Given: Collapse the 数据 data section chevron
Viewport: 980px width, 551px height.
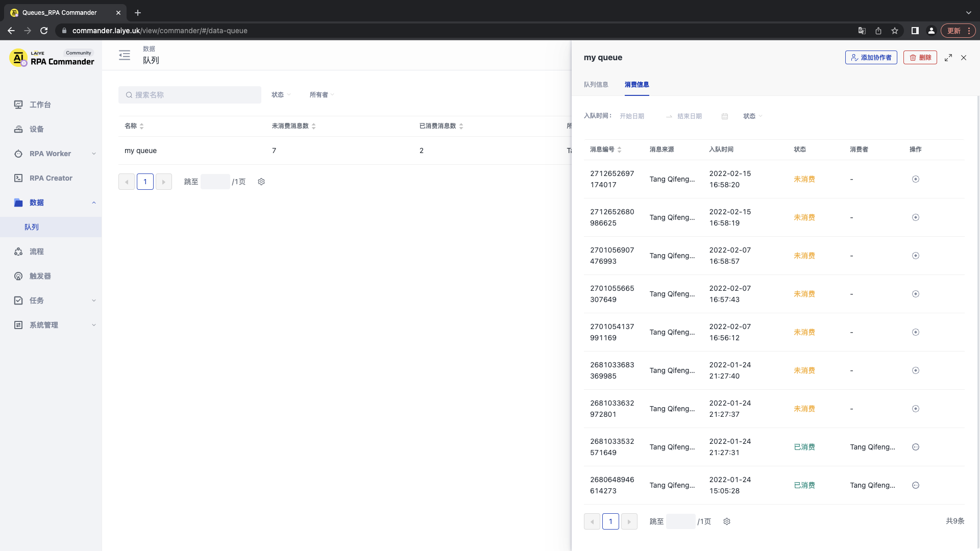Looking at the screenshot, I should click(94, 203).
